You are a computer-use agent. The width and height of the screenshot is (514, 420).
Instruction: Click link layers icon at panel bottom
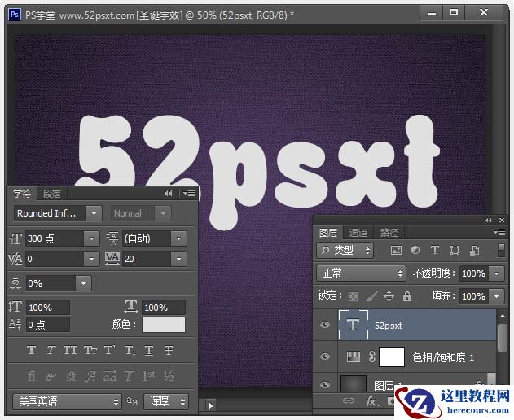(x=349, y=400)
